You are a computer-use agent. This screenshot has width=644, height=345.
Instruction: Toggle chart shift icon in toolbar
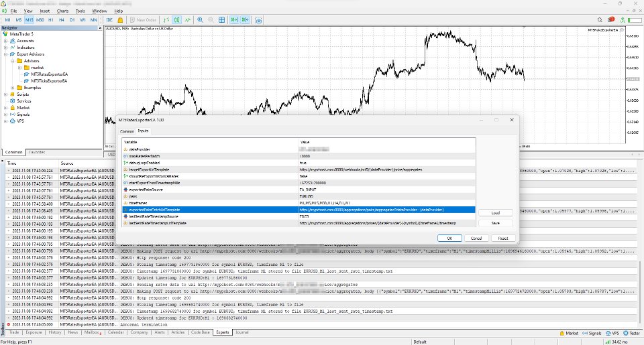click(246, 19)
